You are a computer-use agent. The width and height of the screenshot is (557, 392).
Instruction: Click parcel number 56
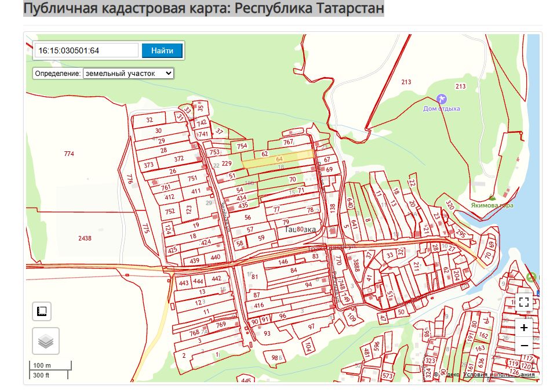247,217
